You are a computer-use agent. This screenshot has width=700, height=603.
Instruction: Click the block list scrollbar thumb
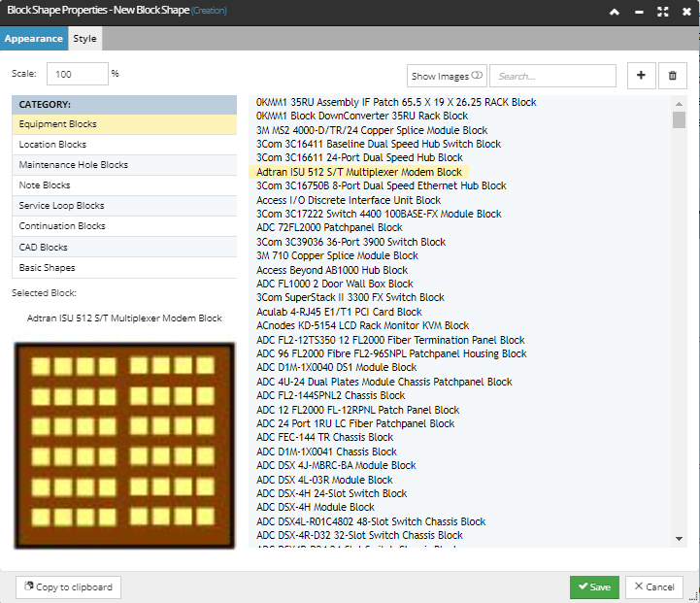[x=679, y=119]
